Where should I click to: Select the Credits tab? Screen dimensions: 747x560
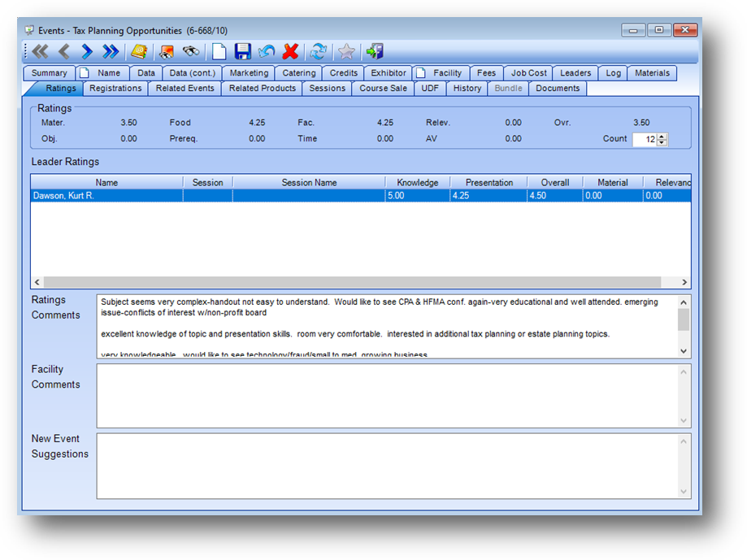[x=344, y=73]
